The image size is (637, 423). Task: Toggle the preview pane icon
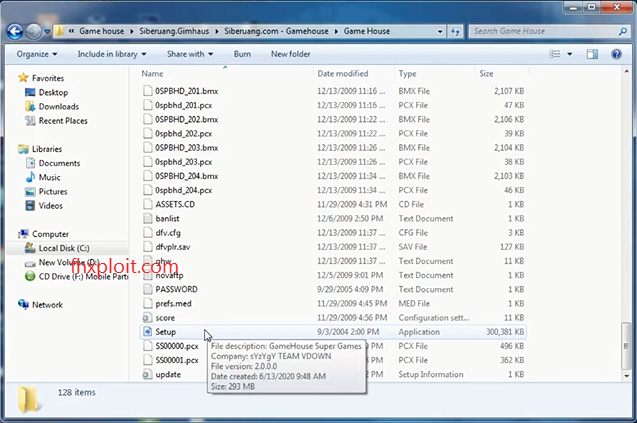592,54
